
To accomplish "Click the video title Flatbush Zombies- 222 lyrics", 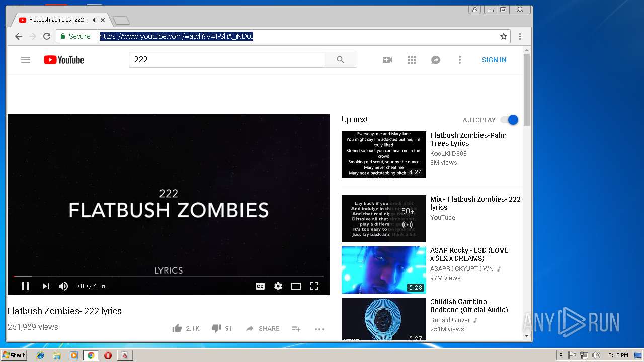I will click(64, 311).
